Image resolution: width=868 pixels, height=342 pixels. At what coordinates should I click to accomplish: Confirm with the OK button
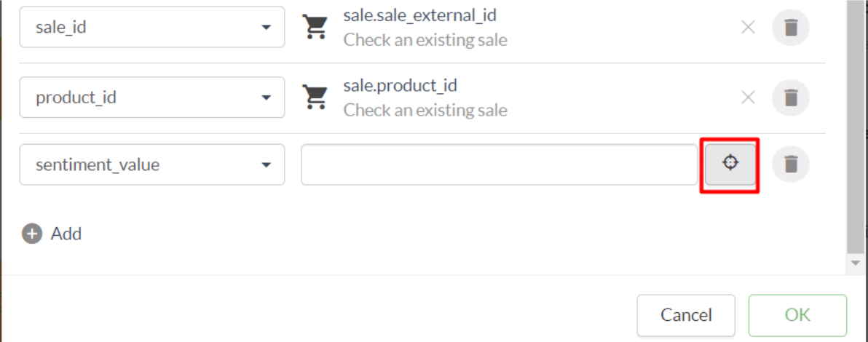tap(797, 315)
